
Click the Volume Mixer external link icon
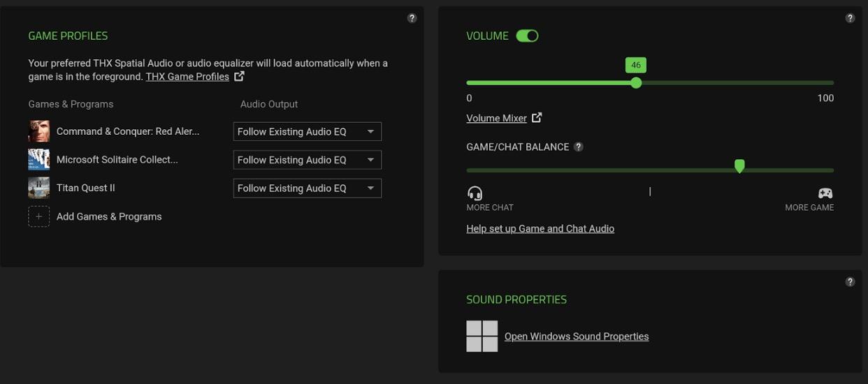click(537, 117)
